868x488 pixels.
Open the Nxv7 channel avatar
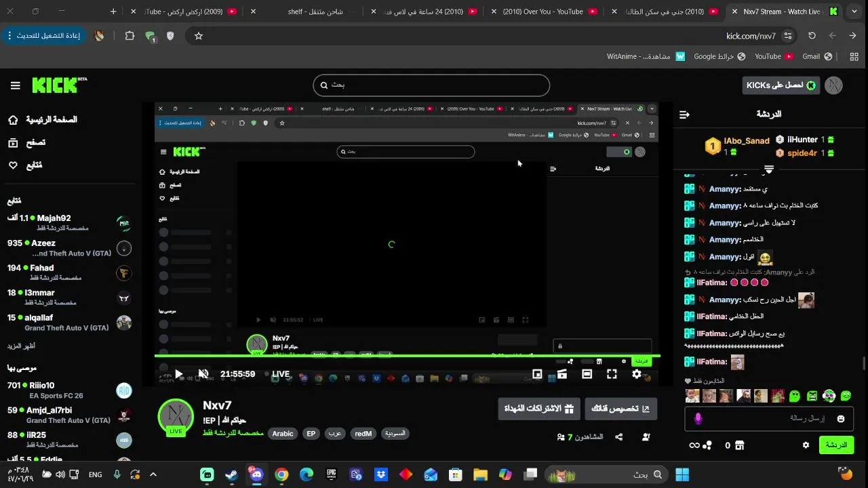pos(176,417)
